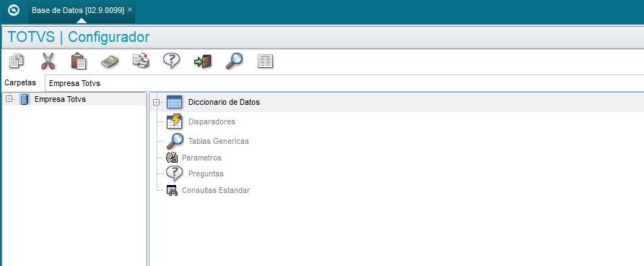Select Empresa Totvs in folder tree

(60, 99)
